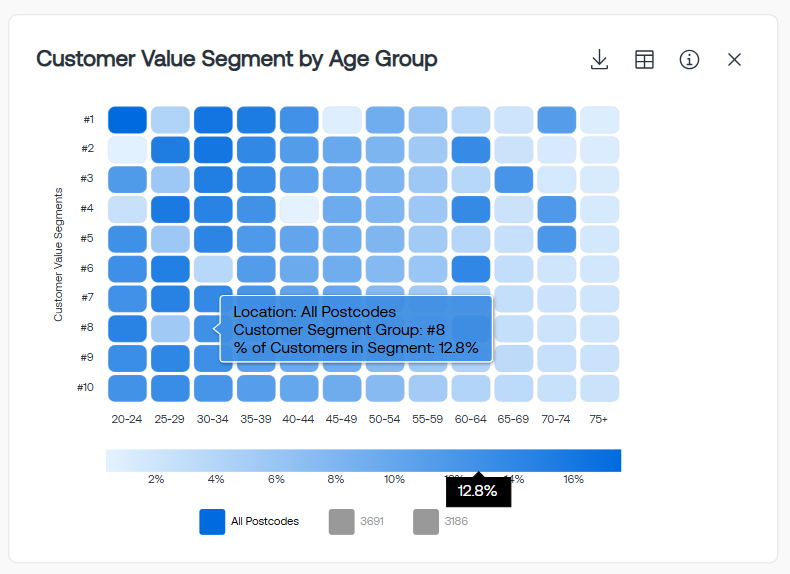Screen dimensions: 790x574
Task: Click the 60-64 age group label
Action: click(471, 419)
